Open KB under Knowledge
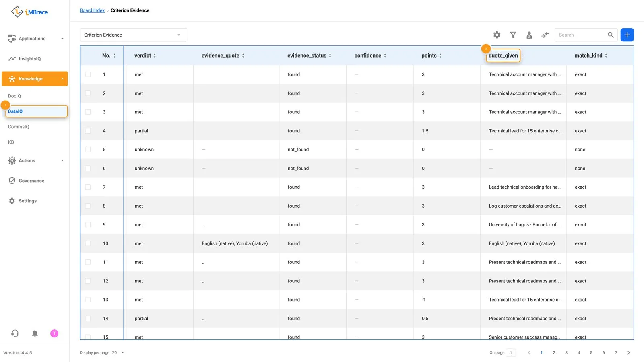 (x=11, y=142)
